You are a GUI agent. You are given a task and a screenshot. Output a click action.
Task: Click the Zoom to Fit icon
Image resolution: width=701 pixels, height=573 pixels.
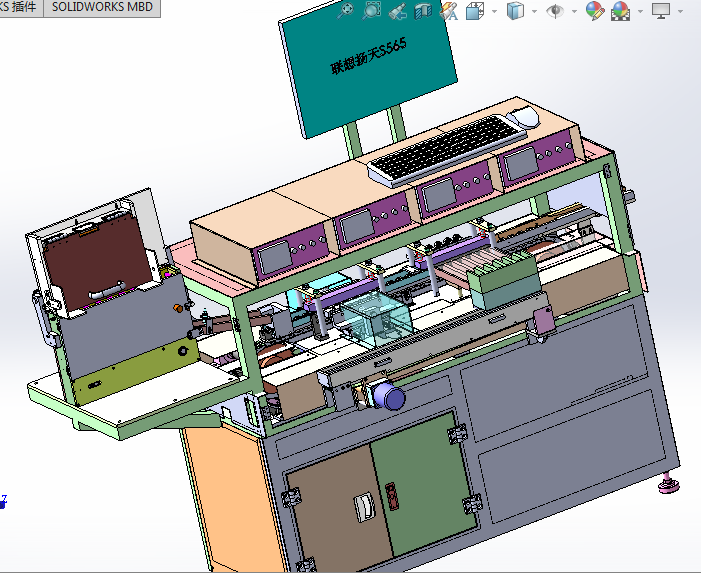point(345,11)
